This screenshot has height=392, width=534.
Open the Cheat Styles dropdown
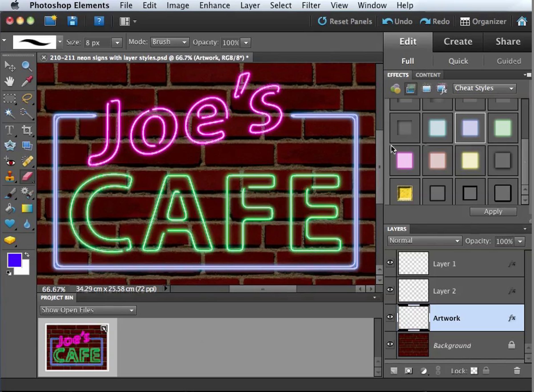484,88
